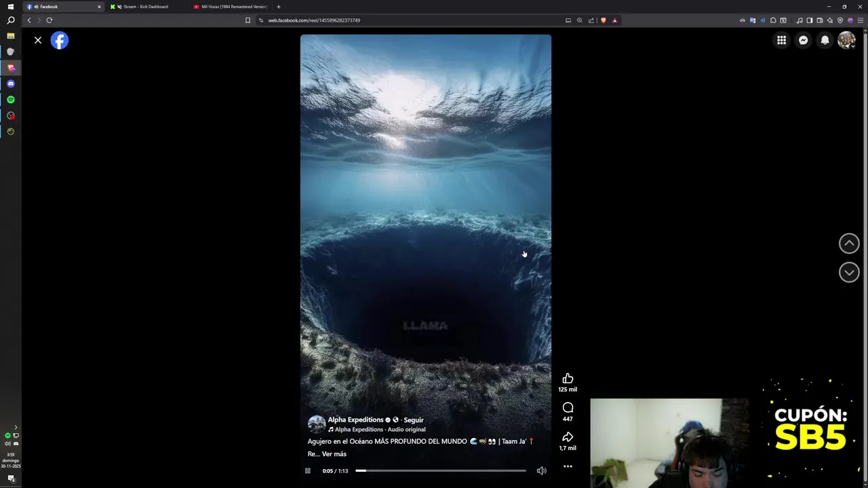This screenshot has height=488, width=868.
Task: Open the Windows Start menu
Action: tap(10, 7)
